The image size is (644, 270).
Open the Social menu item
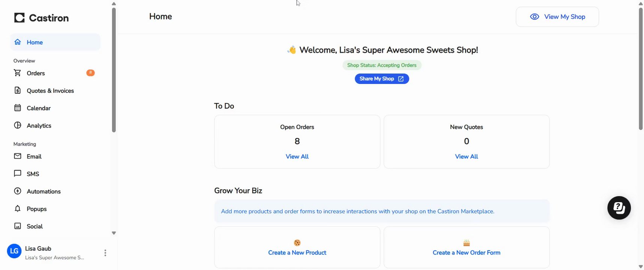coord(34,226)
